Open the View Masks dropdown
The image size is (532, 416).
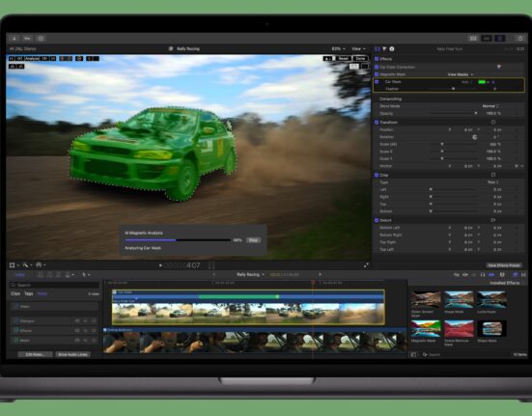pyautogui.click(x=461, y=74)
